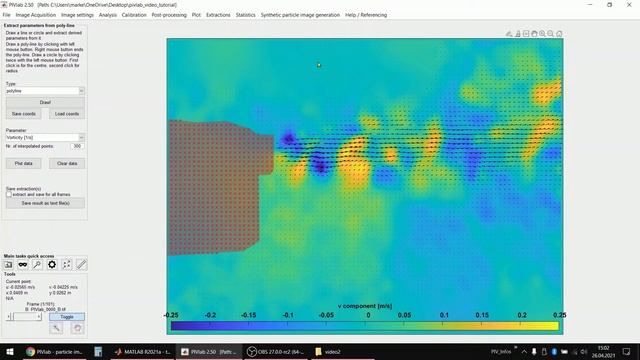Image resolution: width=640 pixels, height=360 pixels.
Task: Open Windows Start menu
Action: [x=10, y=351]
